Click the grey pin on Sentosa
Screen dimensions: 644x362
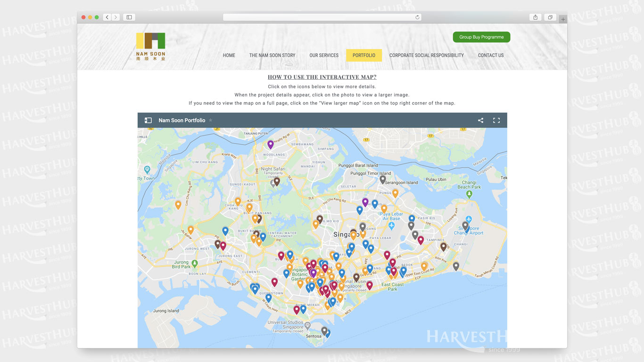[x=324, y=330]
